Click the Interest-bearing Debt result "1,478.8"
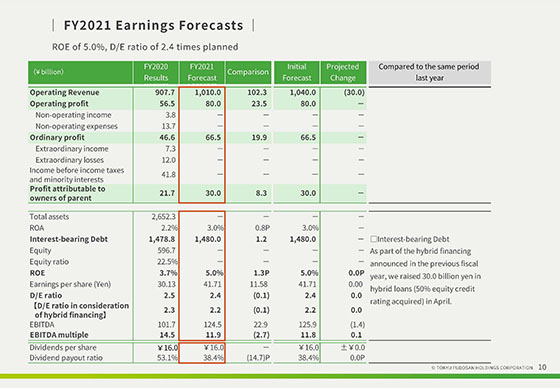The width and height of the screenshot is (560, 388). (x=162, y=239)
